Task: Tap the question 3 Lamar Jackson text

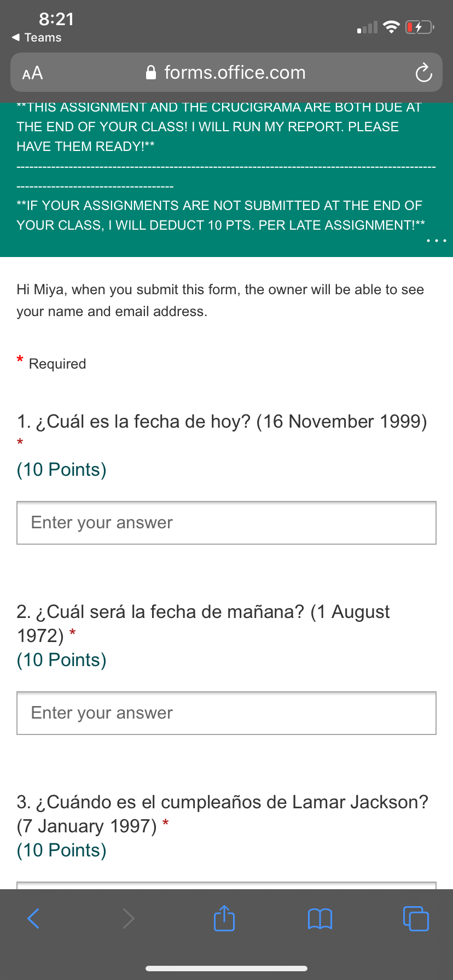Action: [223, 814]
